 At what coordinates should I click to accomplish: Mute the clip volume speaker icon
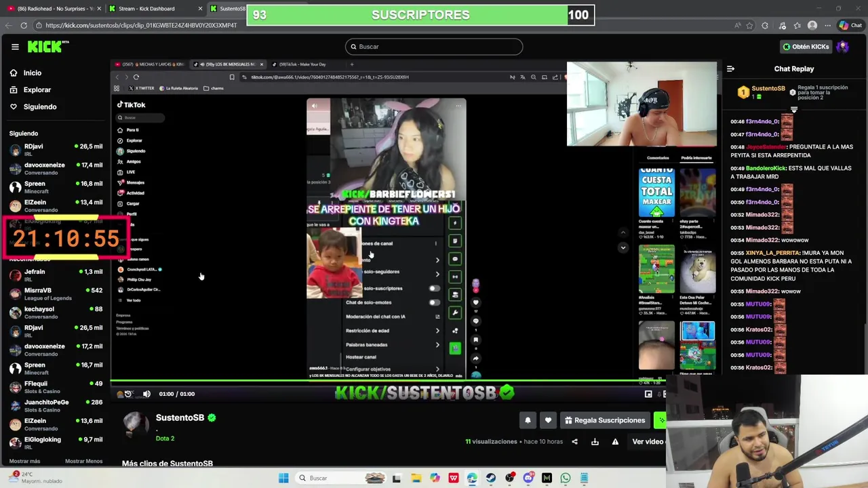[146, 394]
